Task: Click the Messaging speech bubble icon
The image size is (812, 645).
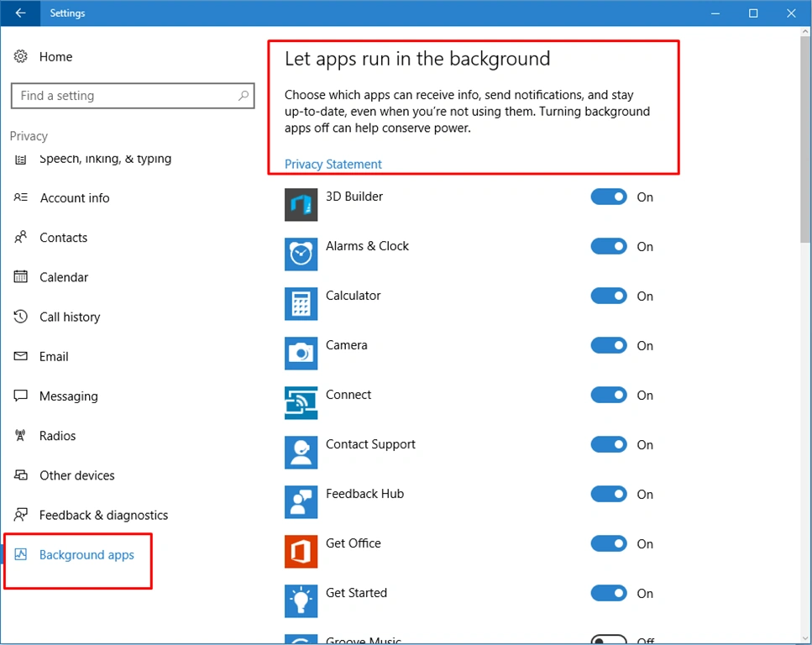Action: [20, 396]
